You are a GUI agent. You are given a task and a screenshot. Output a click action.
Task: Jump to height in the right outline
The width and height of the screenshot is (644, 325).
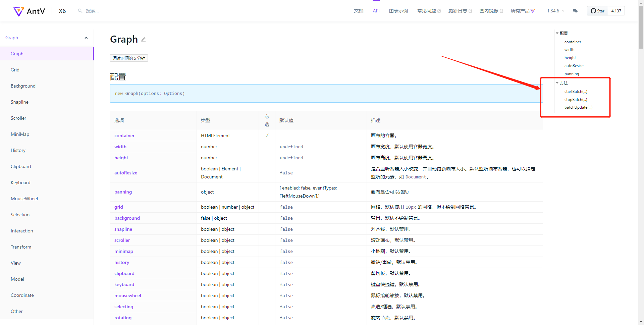[x=570, y=58]
